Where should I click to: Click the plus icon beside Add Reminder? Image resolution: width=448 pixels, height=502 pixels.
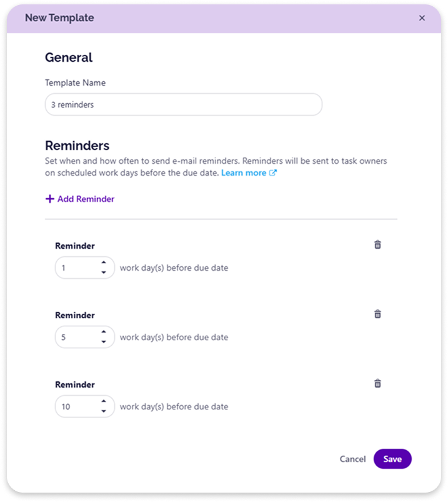(x=50, y=199)
